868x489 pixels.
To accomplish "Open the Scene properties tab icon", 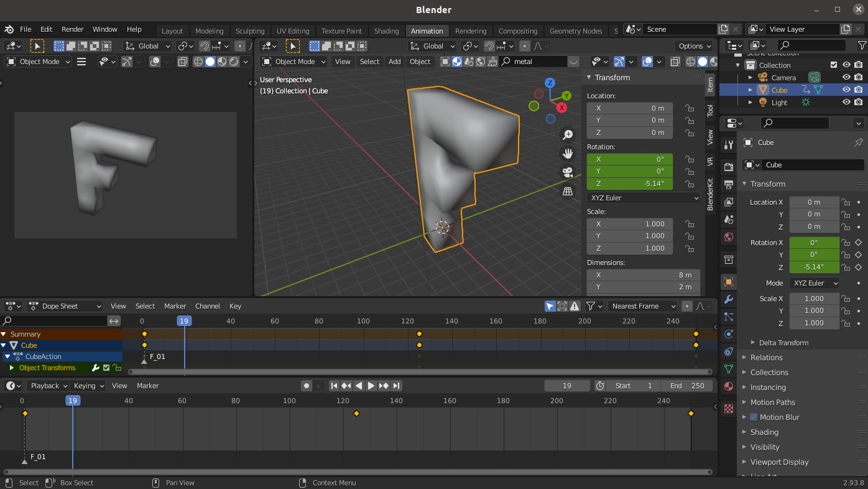I will click(x=729, y=219).
